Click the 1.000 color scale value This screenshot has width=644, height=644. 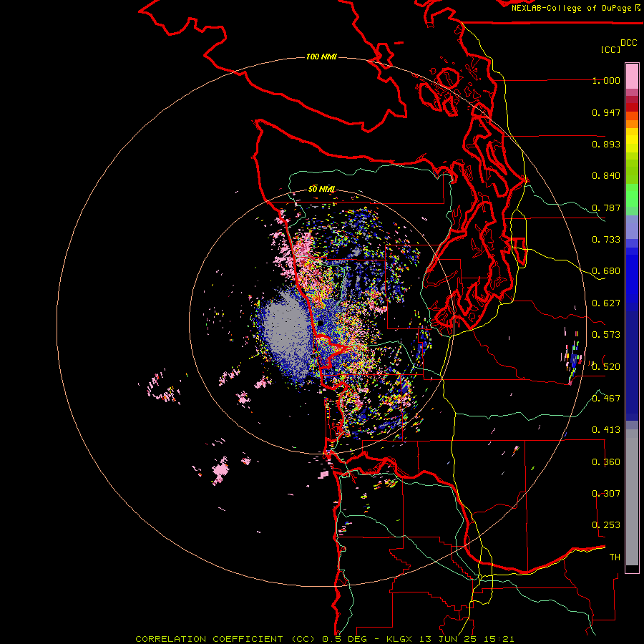pyautogui.click(x=606, y=81)
